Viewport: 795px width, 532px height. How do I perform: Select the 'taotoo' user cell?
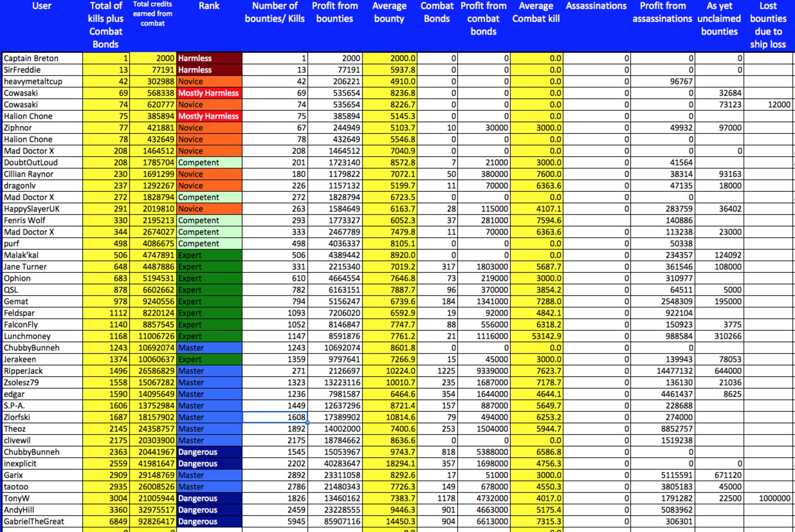click(42, 487)
